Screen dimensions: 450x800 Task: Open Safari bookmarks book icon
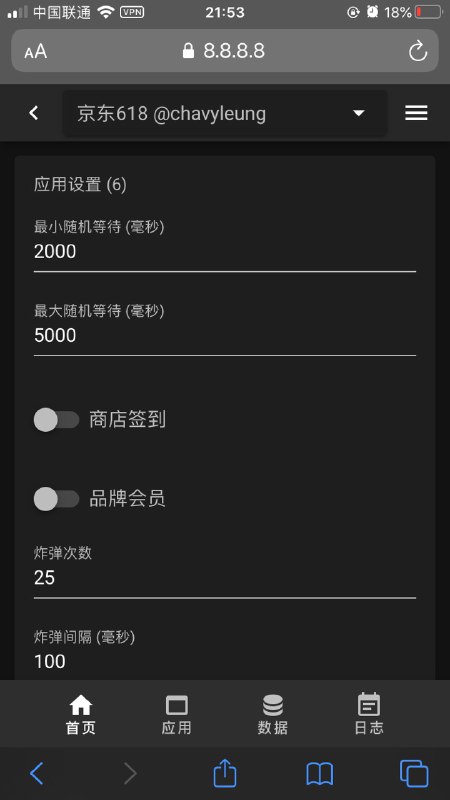click(320, 774)
